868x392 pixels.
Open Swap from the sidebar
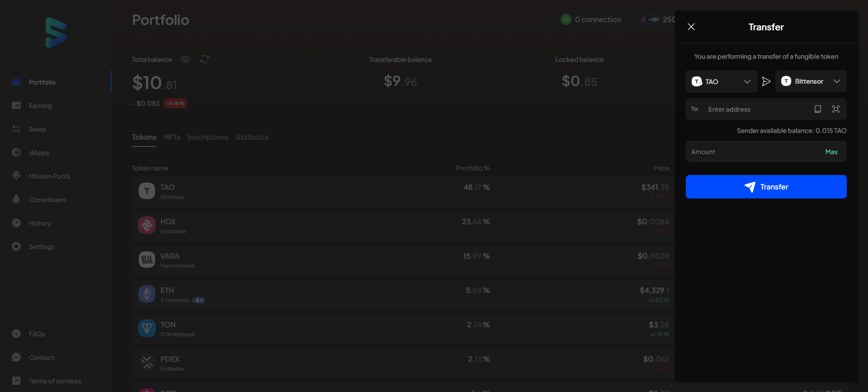pyautogui.click(x=37, y=129)
